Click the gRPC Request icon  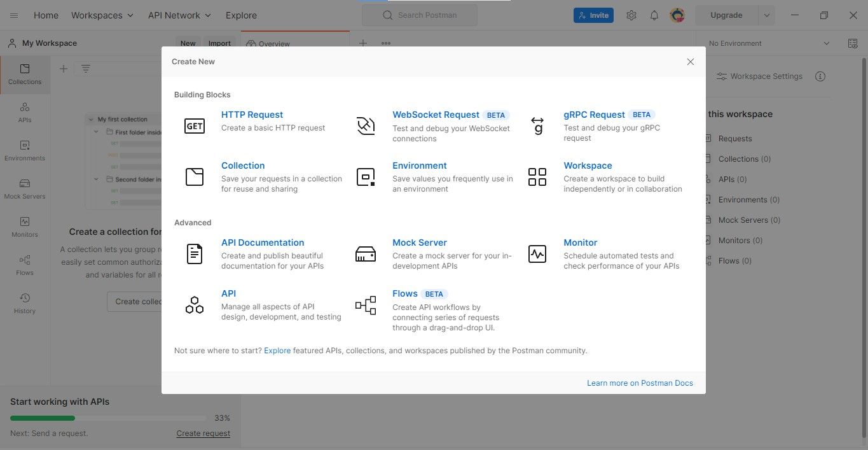(537, 126)
